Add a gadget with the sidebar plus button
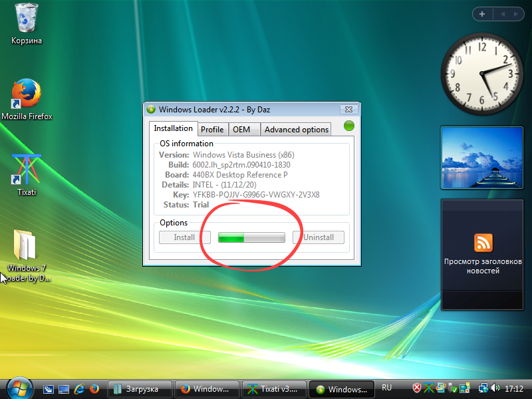Viewport: 532px width, 399px height. point(481,13)
